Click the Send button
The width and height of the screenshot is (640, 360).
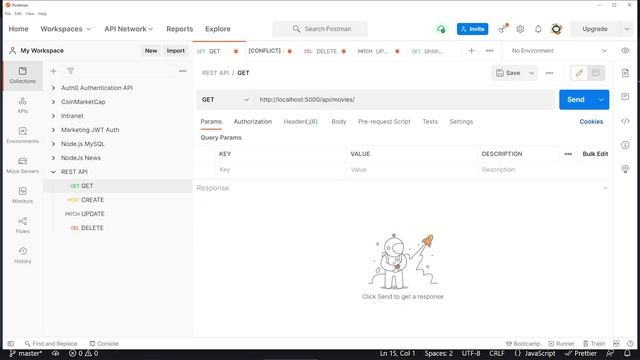(x=576, y=100)
